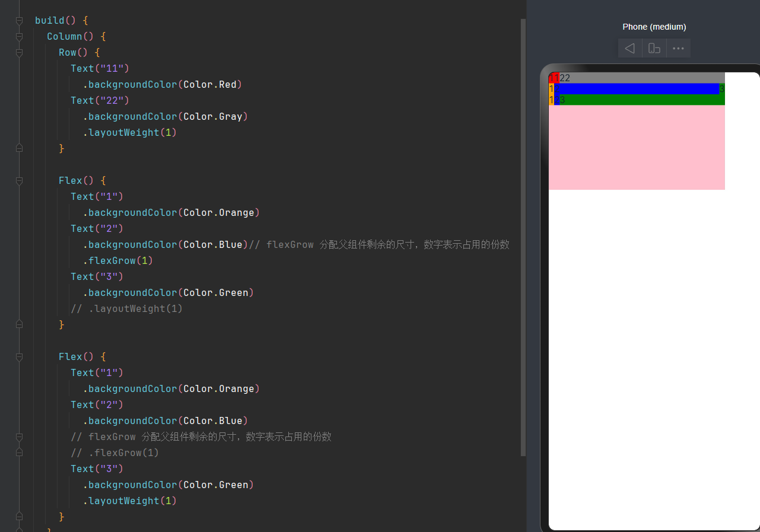Click the long green bar in preview

642,100
